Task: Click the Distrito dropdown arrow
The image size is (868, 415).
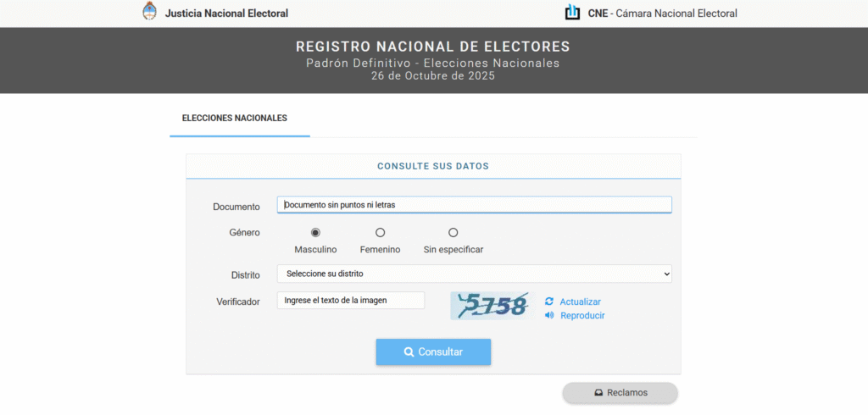Action: pos(666,274)
